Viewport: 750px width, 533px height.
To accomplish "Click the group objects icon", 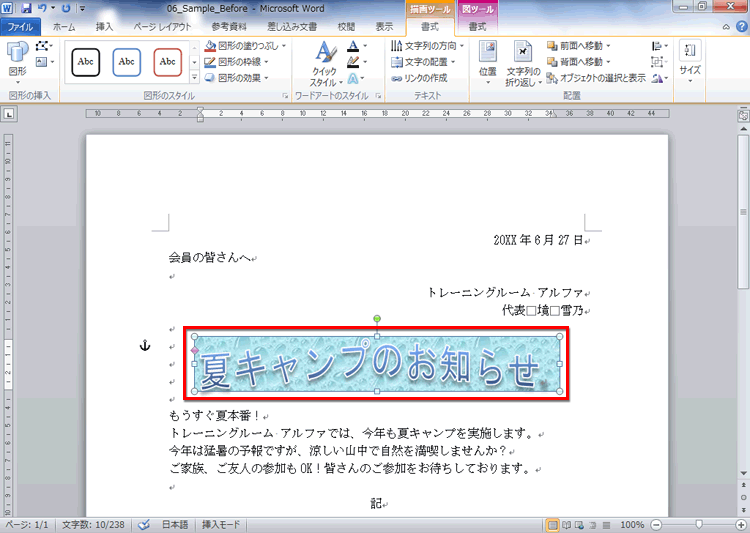I will point(660,62).
